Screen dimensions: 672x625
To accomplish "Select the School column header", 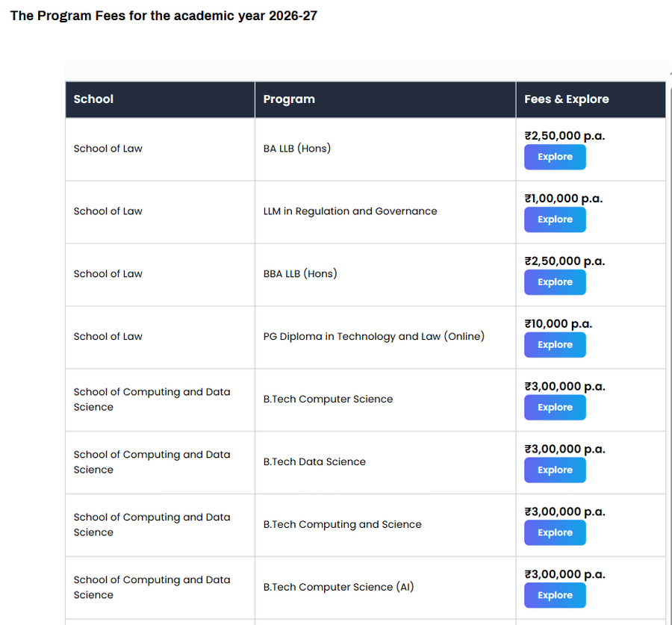I will point(93,99).
